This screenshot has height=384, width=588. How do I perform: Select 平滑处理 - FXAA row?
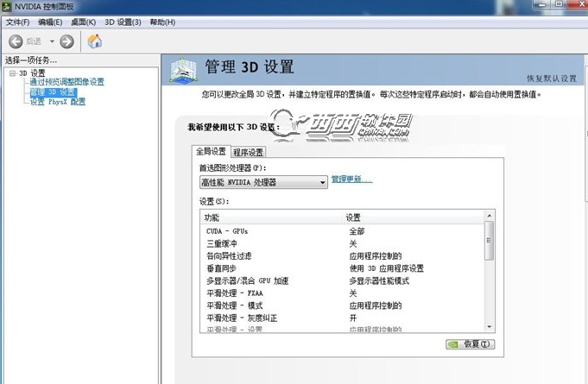(x=343, y=293)
